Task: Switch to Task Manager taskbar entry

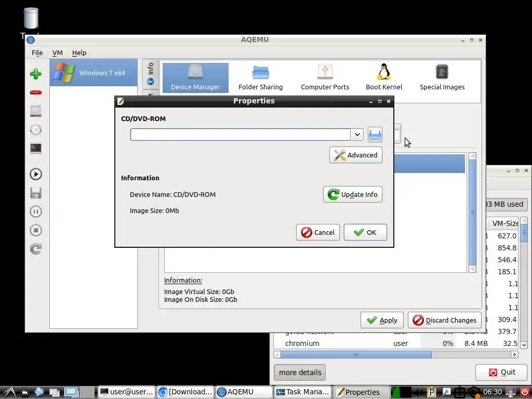Action: pos(303,392)
